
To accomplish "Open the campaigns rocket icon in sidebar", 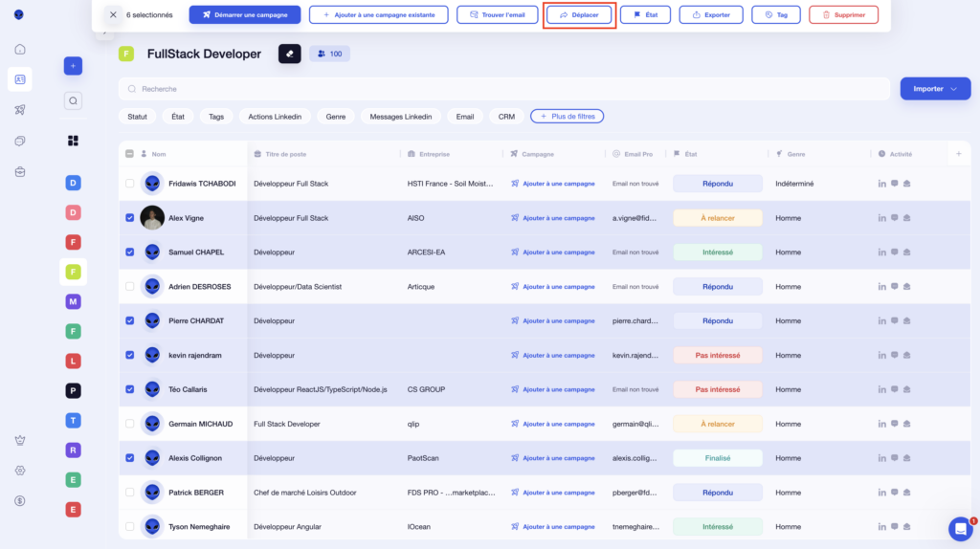I will [x=20, y=110].
